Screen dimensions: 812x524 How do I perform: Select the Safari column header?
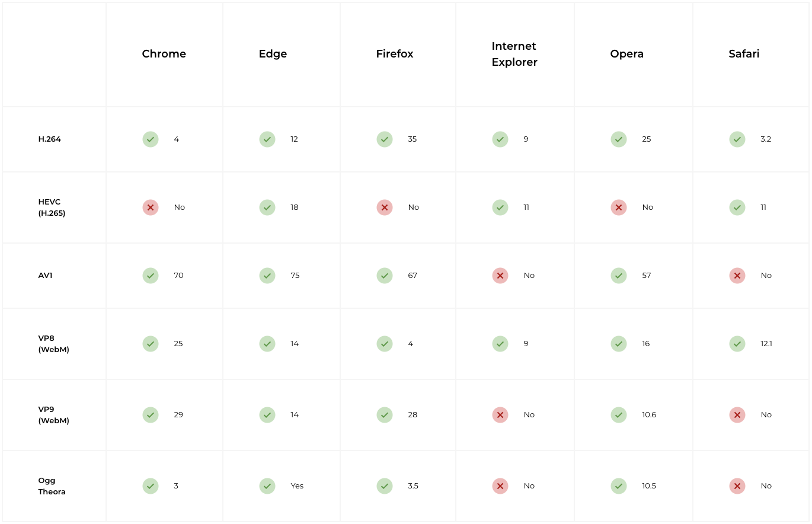[x=744, y=54]
